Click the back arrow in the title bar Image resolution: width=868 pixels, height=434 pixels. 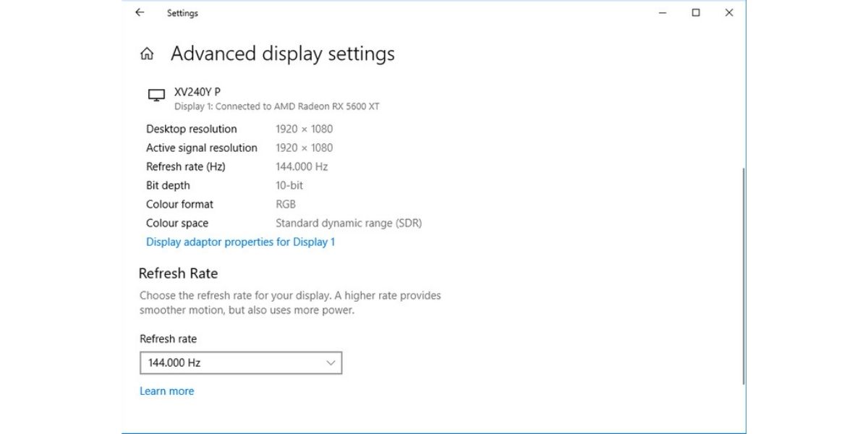[x=139, y=12]
